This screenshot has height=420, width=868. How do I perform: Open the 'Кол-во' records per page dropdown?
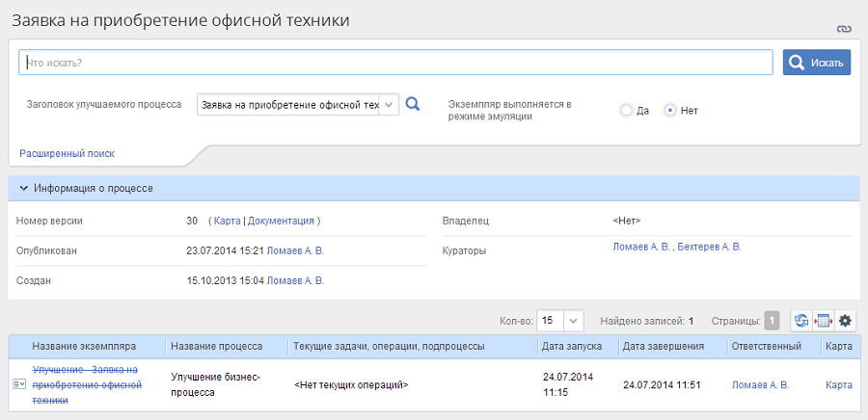click(x=574, y=321)
